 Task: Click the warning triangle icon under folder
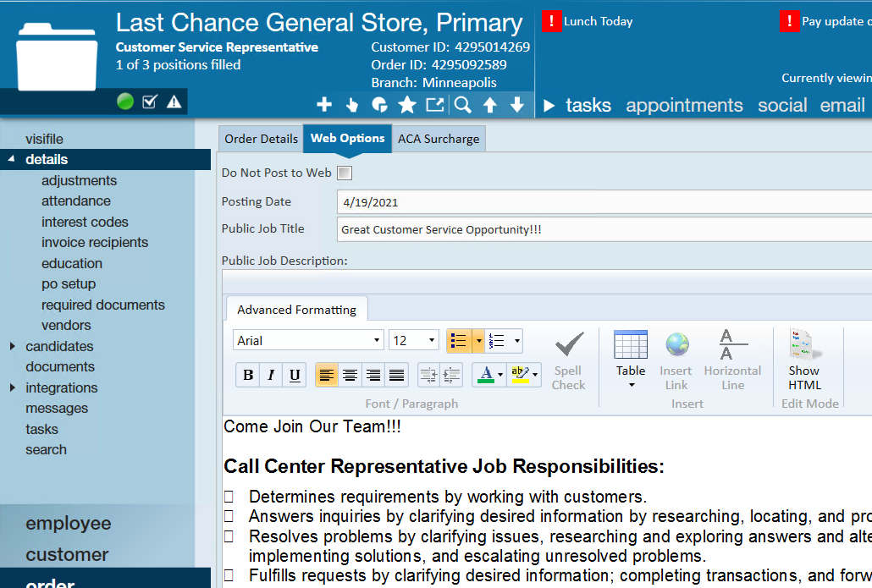coord(174,102)
